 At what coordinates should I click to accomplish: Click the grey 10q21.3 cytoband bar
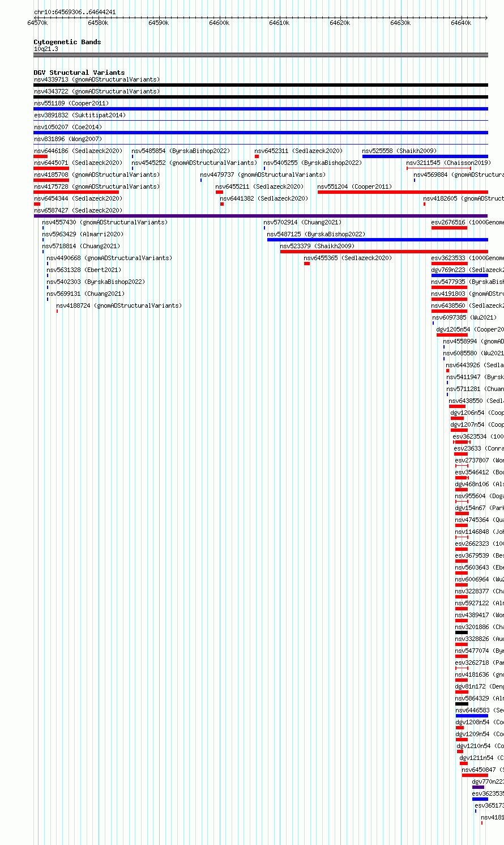coord(261,55)
